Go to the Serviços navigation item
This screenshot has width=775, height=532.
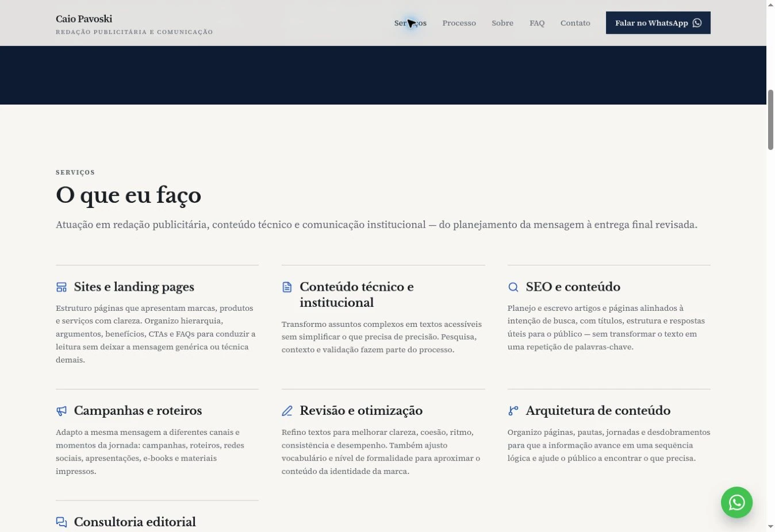coord(410,23)
